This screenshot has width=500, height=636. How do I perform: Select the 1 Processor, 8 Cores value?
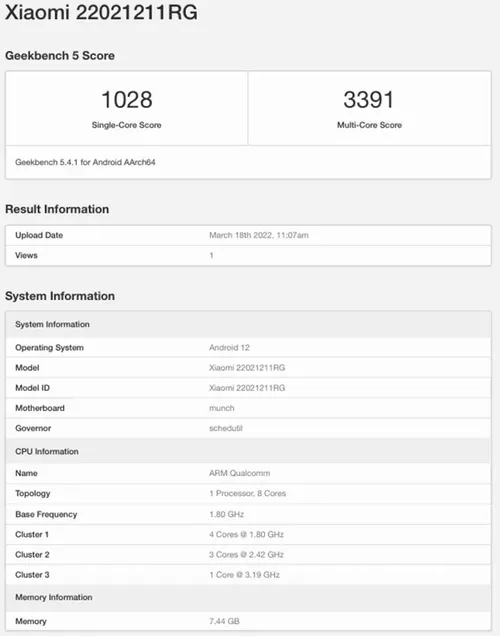tap(247, 494)
